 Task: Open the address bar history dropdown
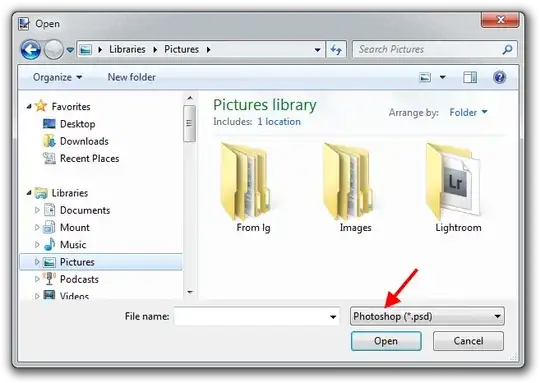pyautogui.click(x=317, y=50)
